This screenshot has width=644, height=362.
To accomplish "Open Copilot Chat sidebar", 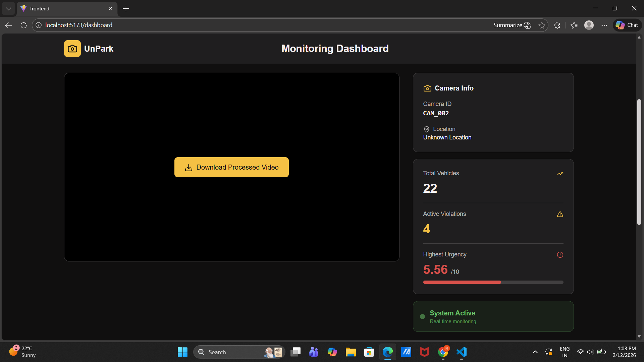I will (627, 25).
